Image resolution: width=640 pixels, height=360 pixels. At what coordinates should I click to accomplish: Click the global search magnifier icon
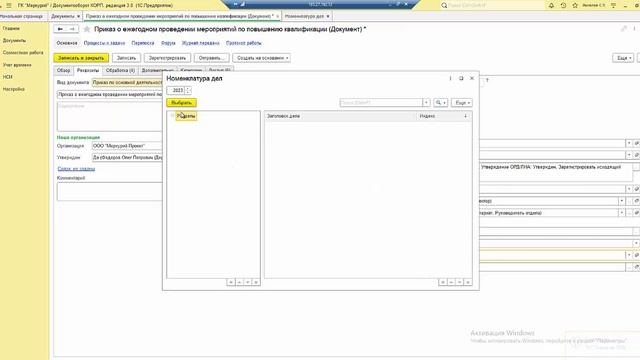[x=444, y=5]
